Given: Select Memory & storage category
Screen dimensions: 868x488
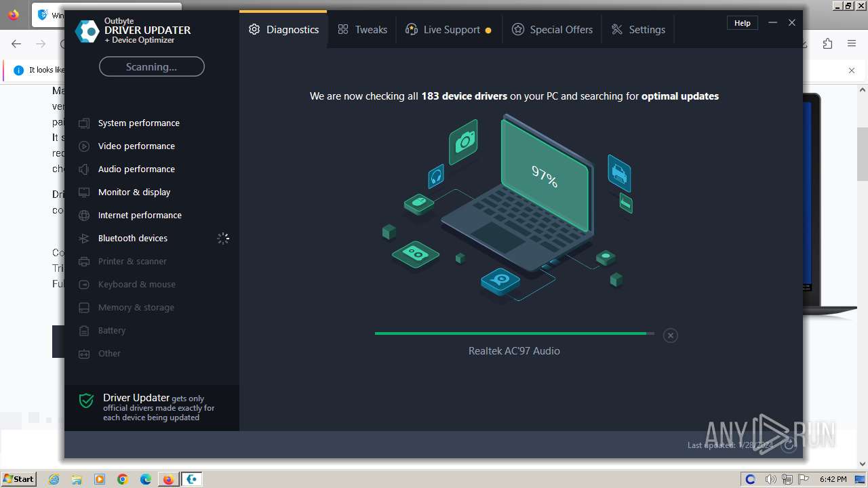Looking at the screenshot, I should coord(136,308).
